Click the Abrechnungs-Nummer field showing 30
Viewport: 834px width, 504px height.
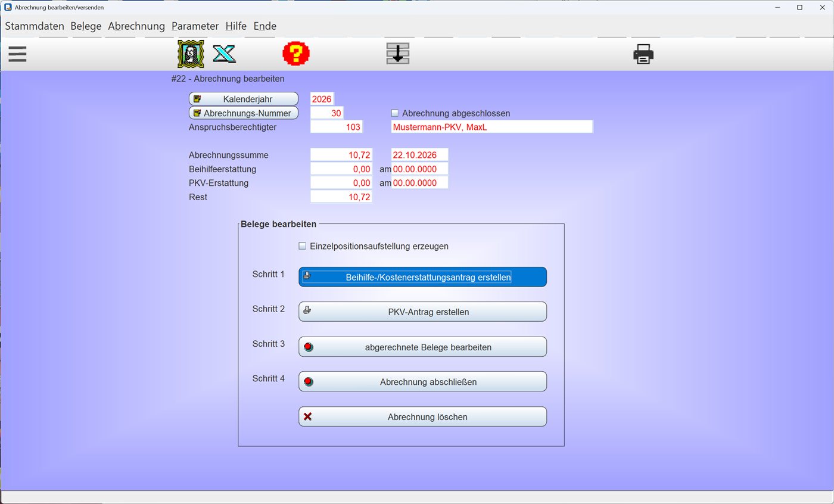(327, 113)
